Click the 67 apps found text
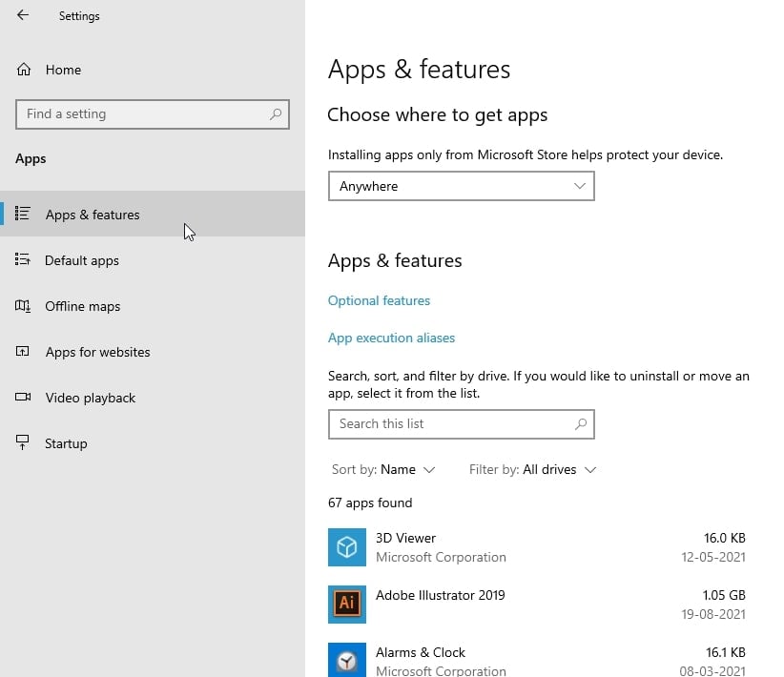 coord(370,503)
